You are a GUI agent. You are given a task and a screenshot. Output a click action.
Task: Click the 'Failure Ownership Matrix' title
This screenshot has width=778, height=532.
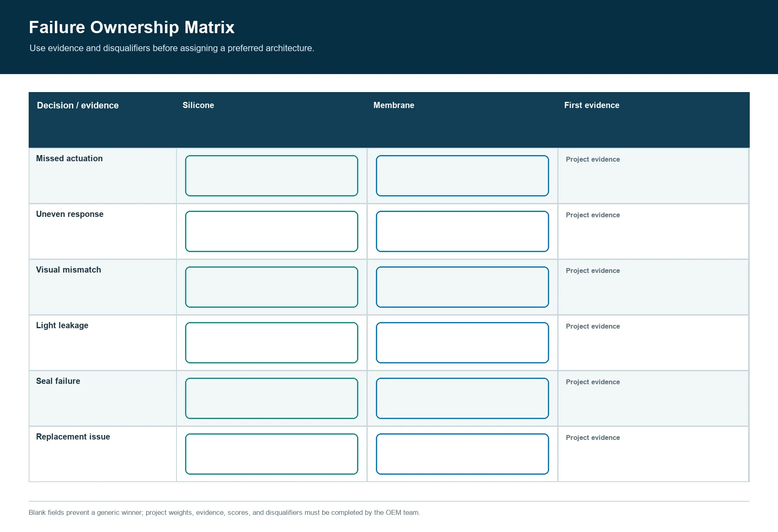(x=131, y=27)
